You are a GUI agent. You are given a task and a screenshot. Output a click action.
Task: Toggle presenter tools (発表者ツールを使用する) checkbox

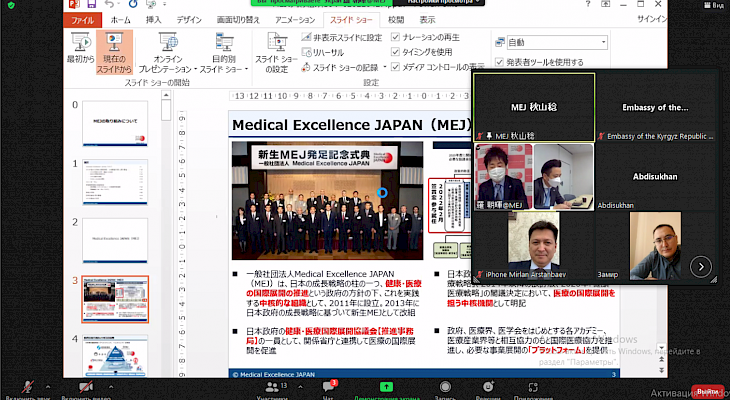[x=501, y=62]
